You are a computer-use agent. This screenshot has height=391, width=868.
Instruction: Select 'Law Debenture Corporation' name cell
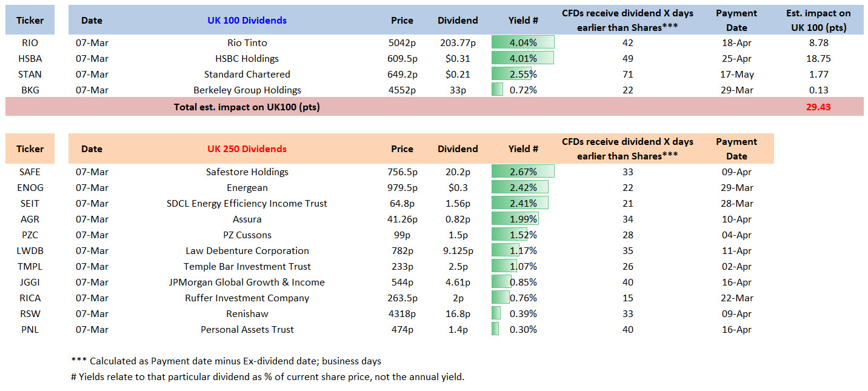[x=247, y=250]
